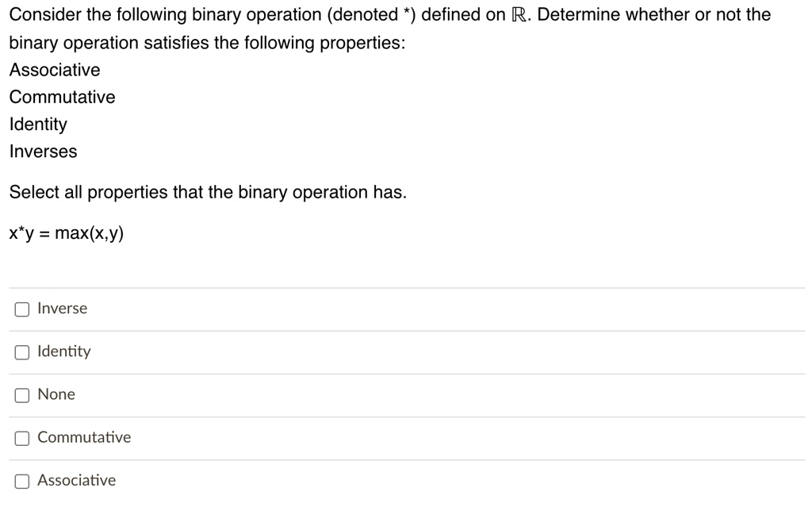Check the Commutative checkbox

pyautogui.click(x=21, y=437)
